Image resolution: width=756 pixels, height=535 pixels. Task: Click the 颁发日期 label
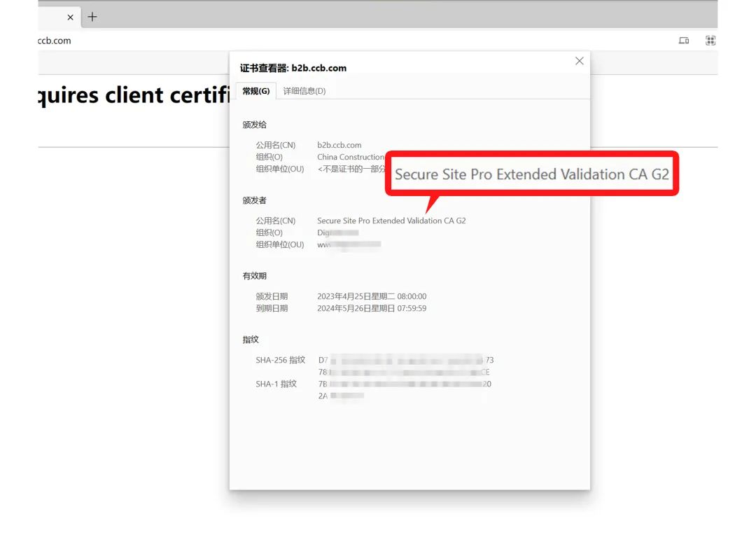(272, 296)
